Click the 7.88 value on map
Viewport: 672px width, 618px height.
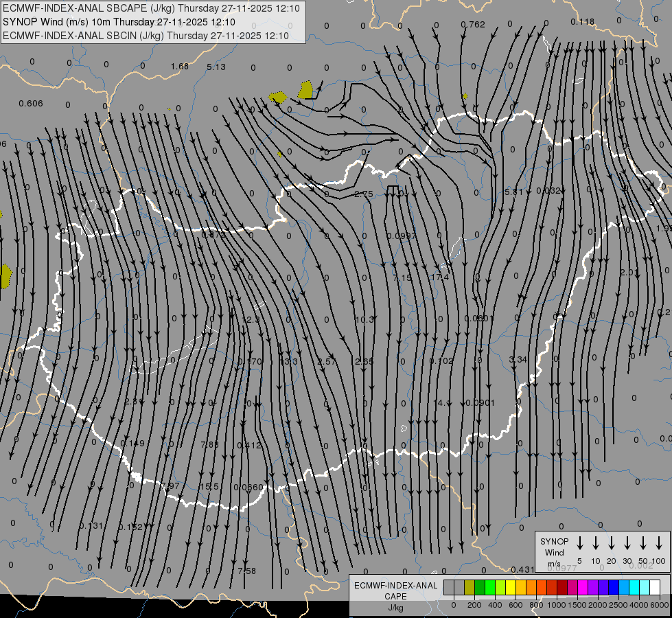click(x=210, y=445)
